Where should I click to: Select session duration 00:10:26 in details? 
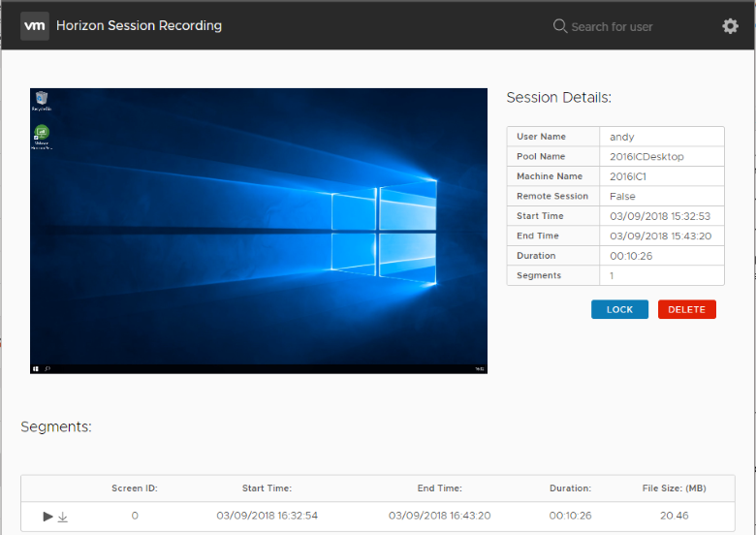pyautogui.click(x=631, y=256)
